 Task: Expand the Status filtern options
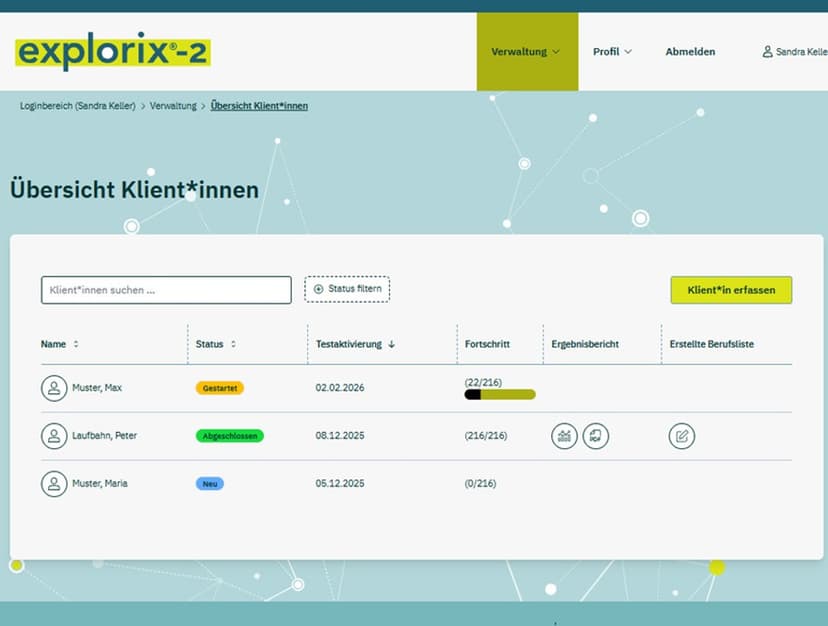[x=347, y=288]
